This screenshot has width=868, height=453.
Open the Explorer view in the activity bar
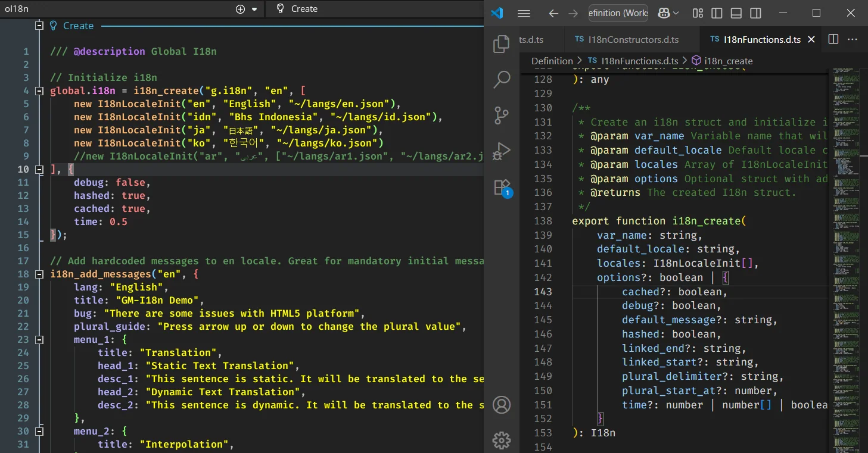[502, 44]
